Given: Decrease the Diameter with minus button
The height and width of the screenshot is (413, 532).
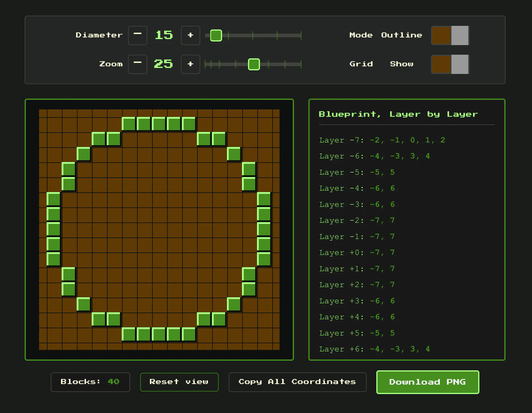Looking at the screenshot, I should [138, 35].
